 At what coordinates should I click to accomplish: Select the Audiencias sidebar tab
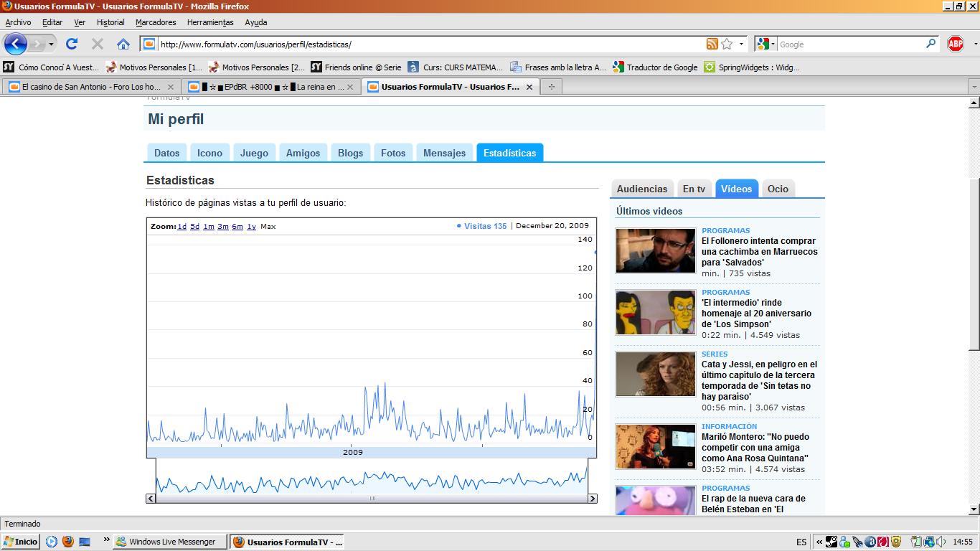point(641,189)
